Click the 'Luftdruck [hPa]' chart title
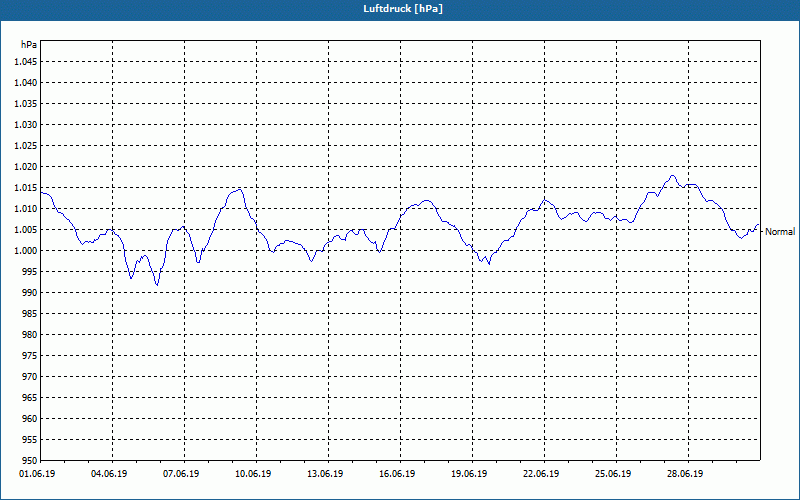 [x=403, y=9]
